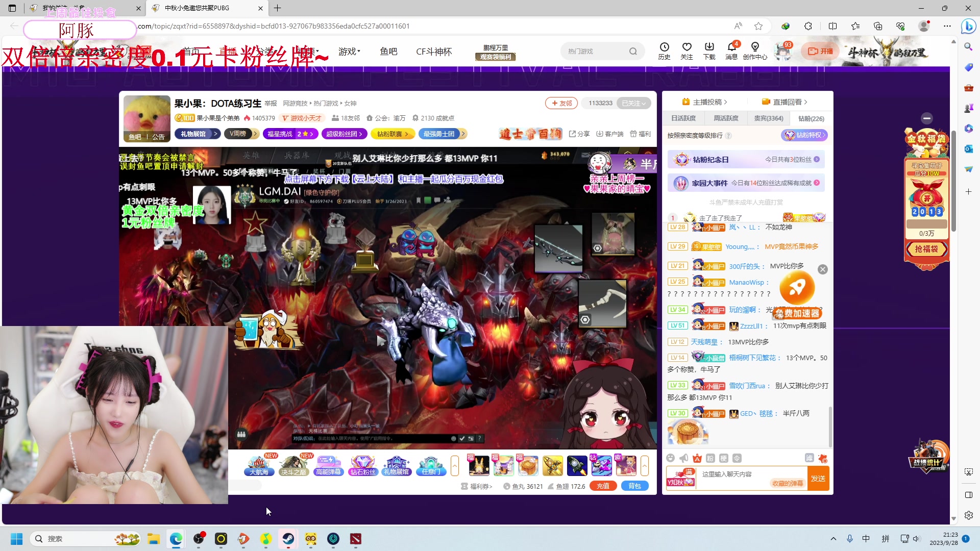Click the 抢福袋 button
The image size is (980, 551).
(x=926, y=249)
